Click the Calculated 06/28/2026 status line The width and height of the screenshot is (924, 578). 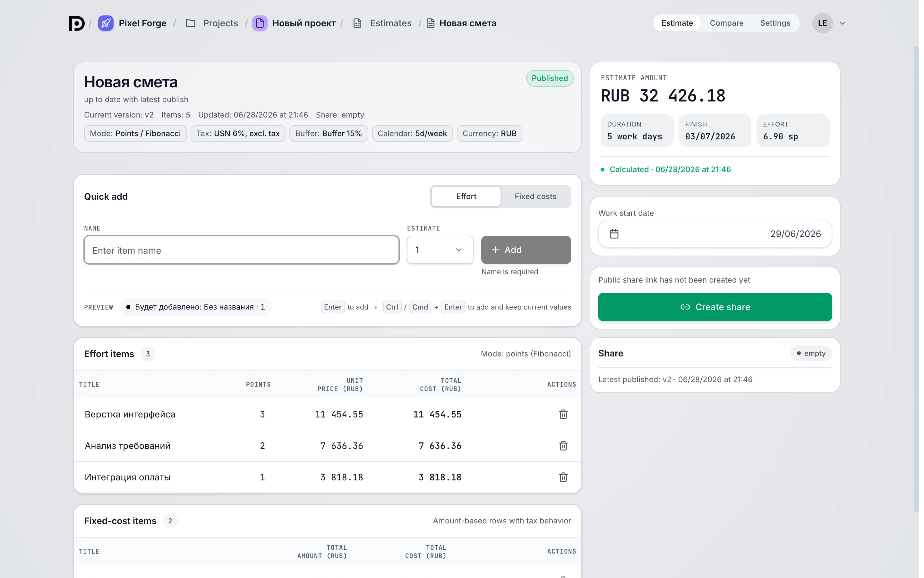[666, 169]
